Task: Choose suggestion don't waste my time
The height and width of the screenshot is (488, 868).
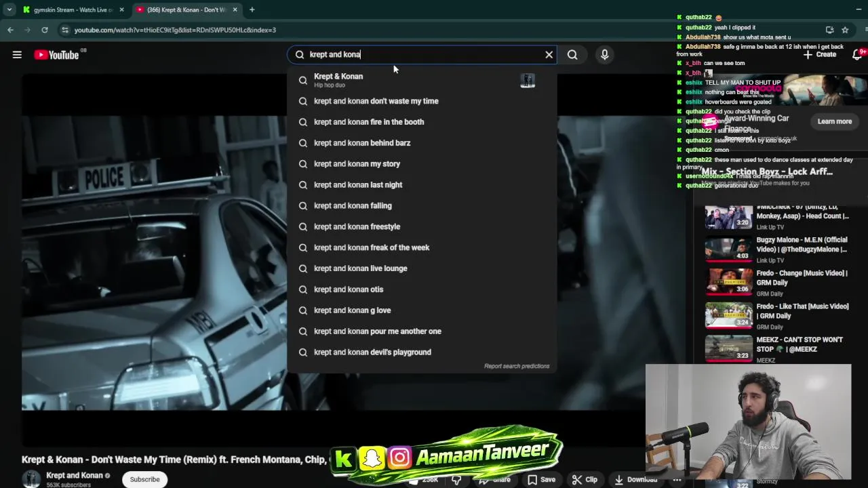Action: 421,101
